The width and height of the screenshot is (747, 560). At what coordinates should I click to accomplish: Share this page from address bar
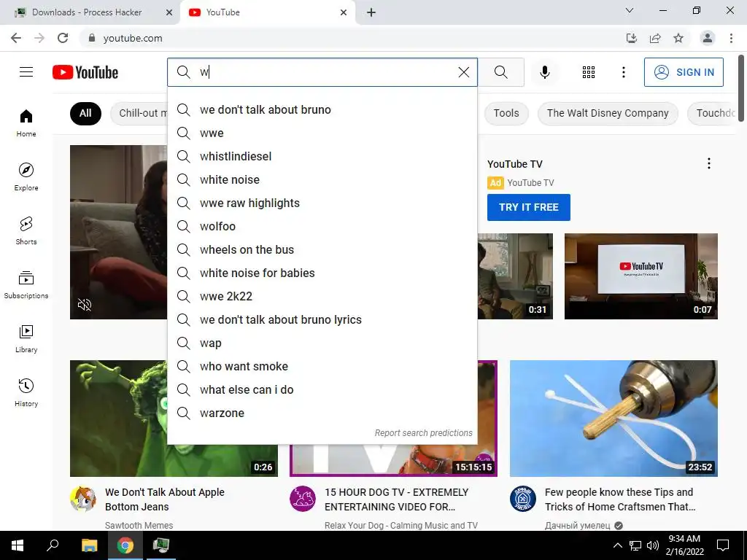(655, 38)
